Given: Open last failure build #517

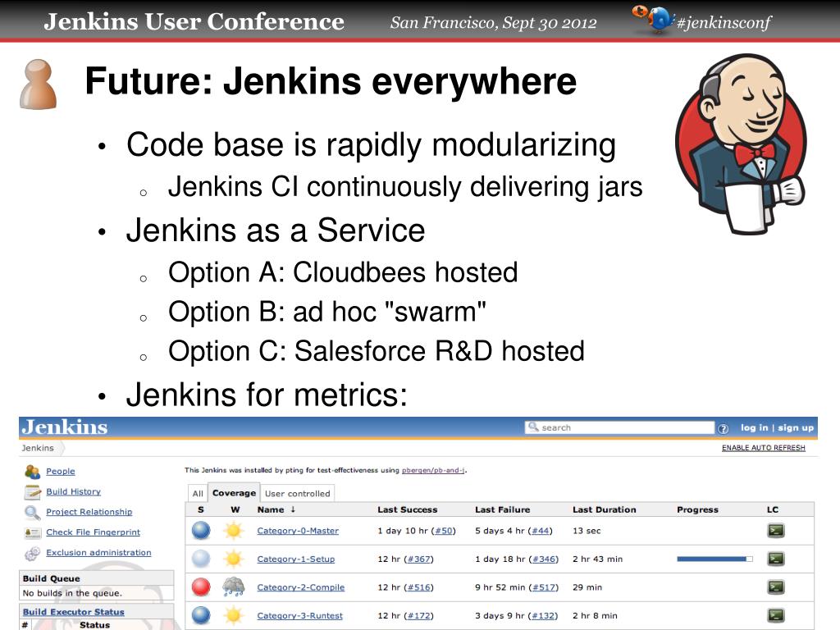Looking at the screenshot, I should 545,587.
